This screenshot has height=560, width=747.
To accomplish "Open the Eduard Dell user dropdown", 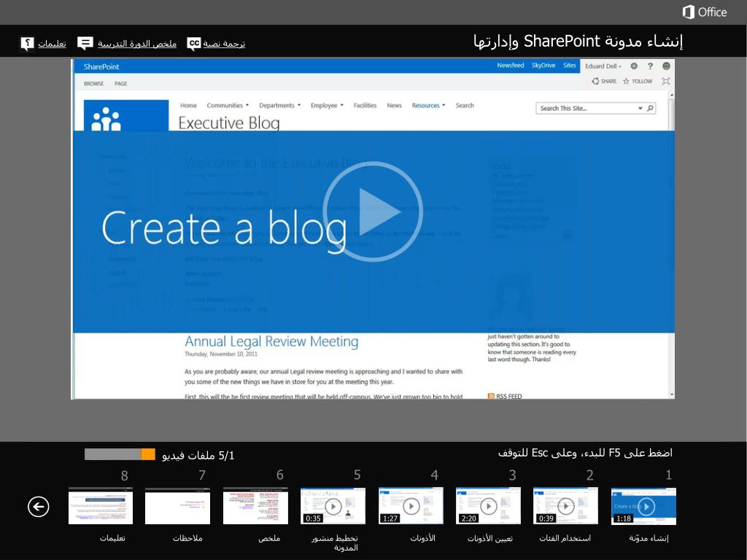I will pyautogui.click(x=603, y=66).
